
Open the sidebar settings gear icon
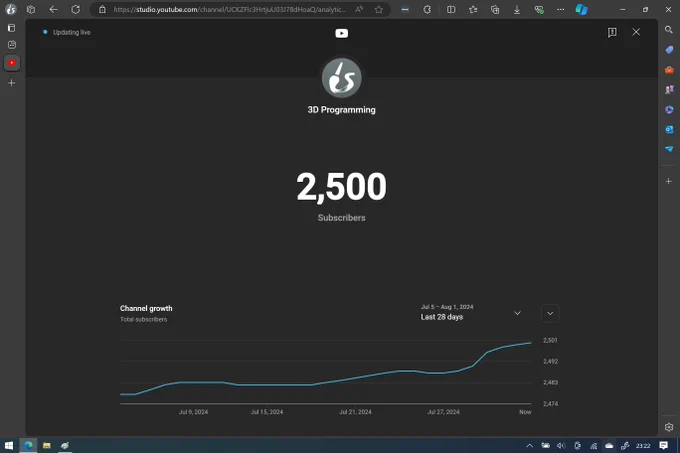(669, 427)
